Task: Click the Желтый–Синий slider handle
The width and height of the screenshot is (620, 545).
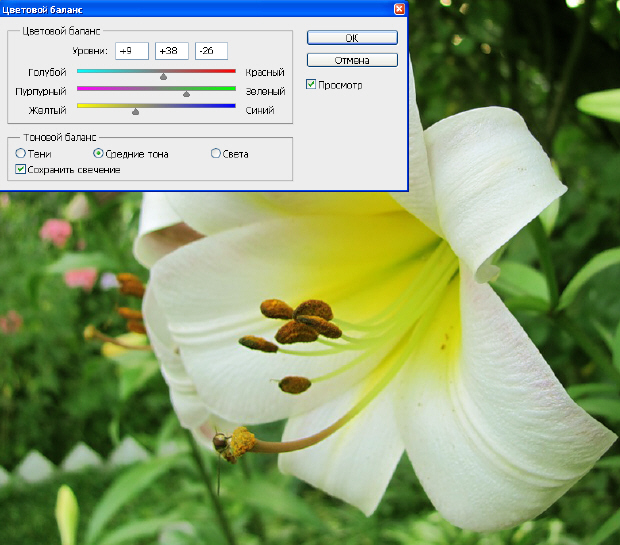Action: click(x=135, y=112)
